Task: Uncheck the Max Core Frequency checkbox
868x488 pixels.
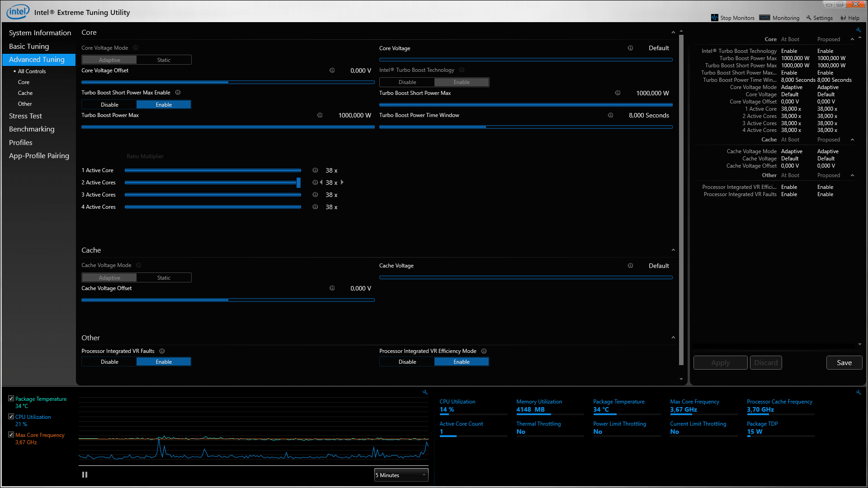Action: 11,435
